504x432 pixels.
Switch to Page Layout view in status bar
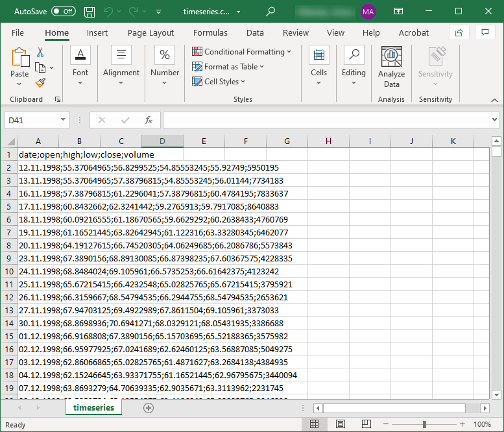point(341,424)
